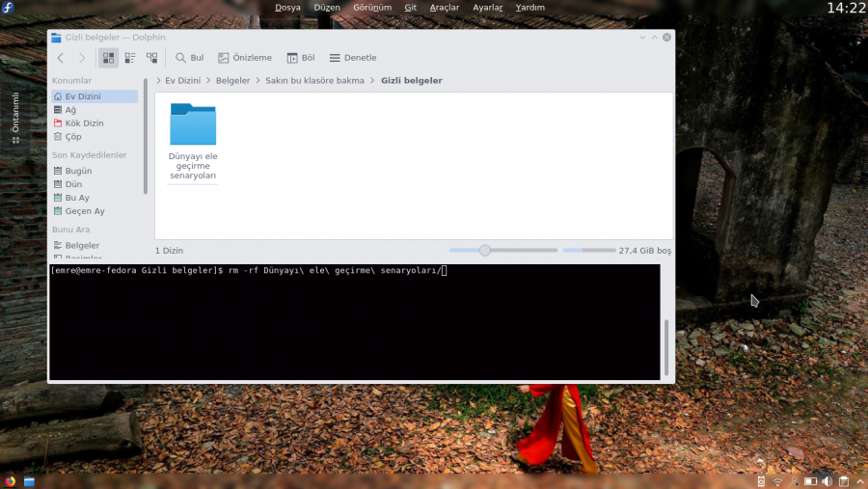Expand arrow between Ev Dizini and Belgeler
868x489 pixels.
coord(208,80)
